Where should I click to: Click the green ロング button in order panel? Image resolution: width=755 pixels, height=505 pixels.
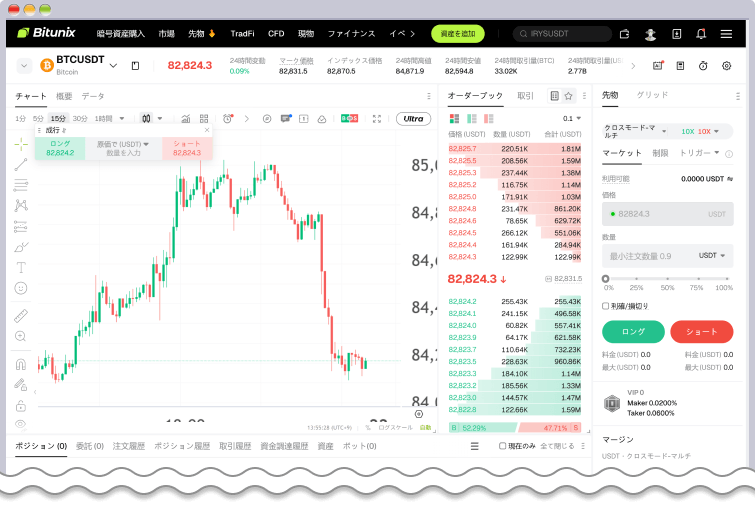pyautogui.click(x=633, y=332)
